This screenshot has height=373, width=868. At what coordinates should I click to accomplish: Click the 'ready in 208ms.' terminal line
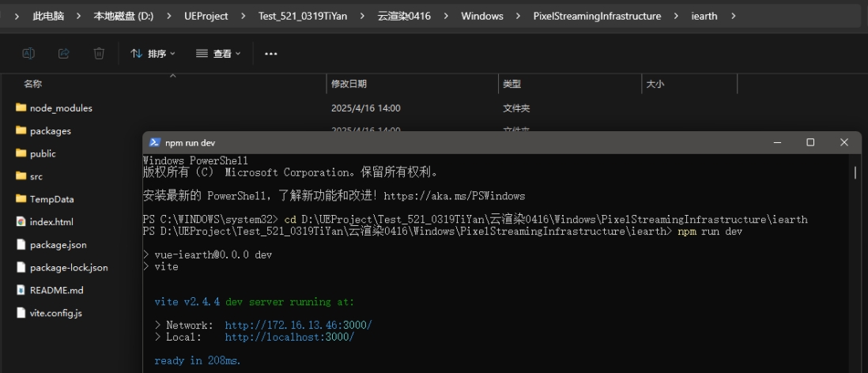(198, 361)
